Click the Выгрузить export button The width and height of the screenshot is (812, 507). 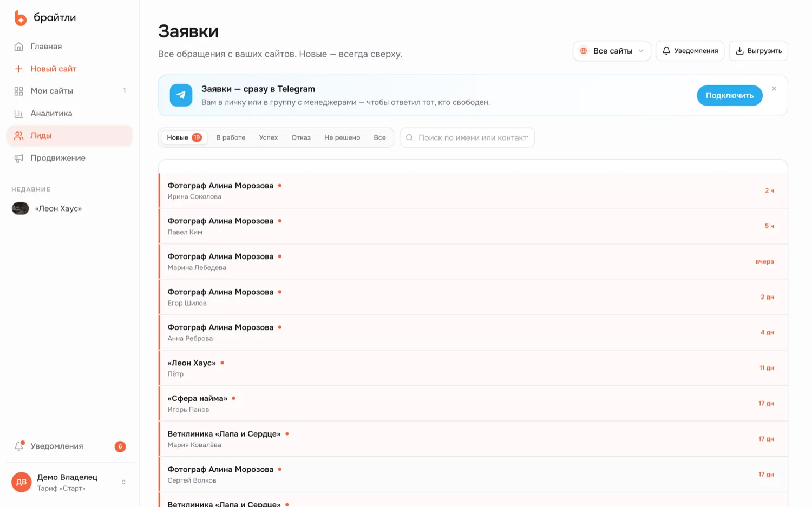[x=758, y=51]
